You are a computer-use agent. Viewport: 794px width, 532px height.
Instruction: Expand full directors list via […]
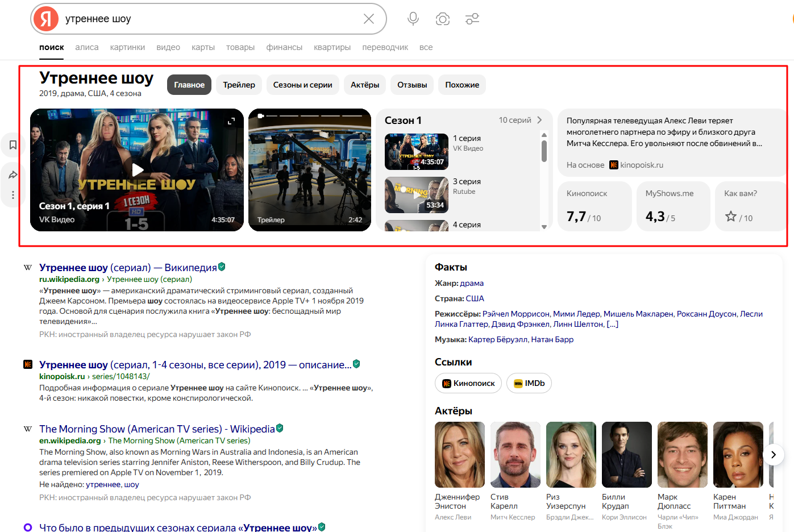point(613,324)
